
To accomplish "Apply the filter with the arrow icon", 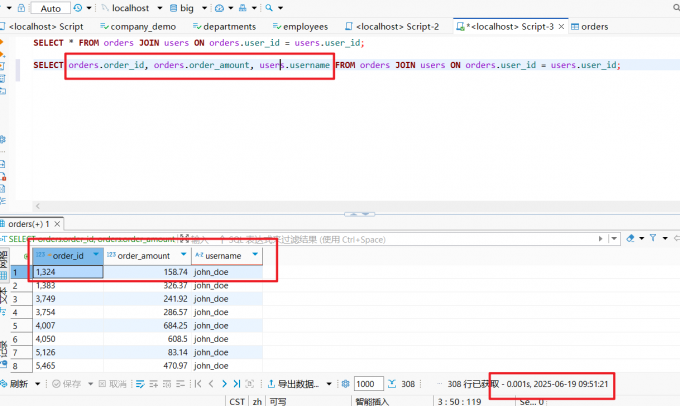I will [x=600, y=239].
